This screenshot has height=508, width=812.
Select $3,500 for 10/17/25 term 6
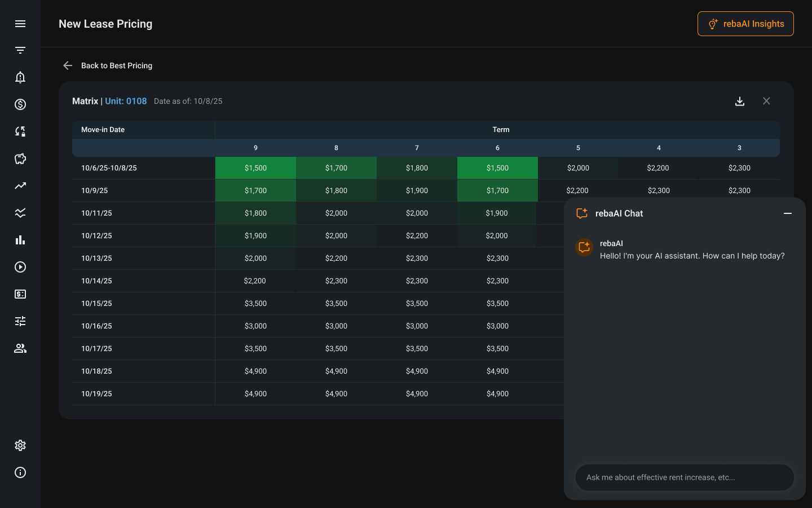coord(497,349)
